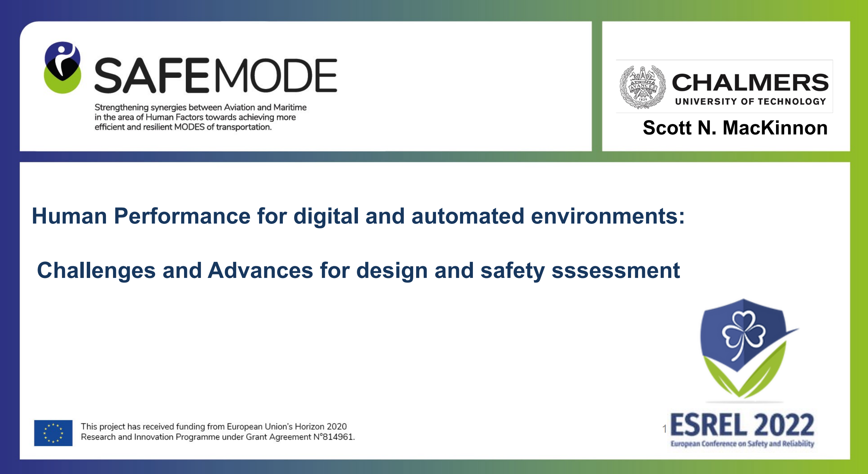This screenshot has height=474, width=868.
Task: Select the 'Strengthening synergies between Aviation and Maritime' tagline
Action: tap(201, 107)
